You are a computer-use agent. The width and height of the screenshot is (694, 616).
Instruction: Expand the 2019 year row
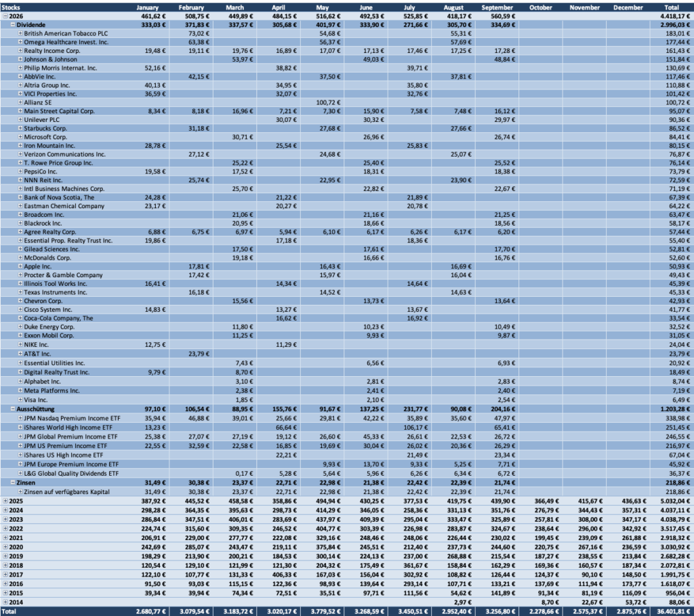[x=5, y=556]
